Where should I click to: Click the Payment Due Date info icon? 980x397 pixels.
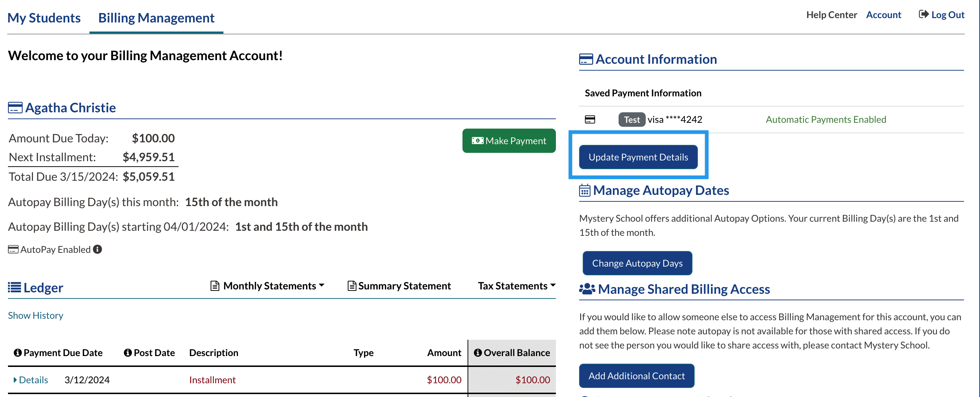click(x=17, y=352)
